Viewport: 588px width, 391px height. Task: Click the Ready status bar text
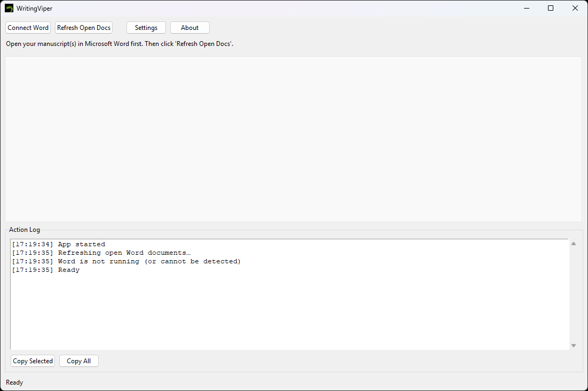(x=14, y=382)
